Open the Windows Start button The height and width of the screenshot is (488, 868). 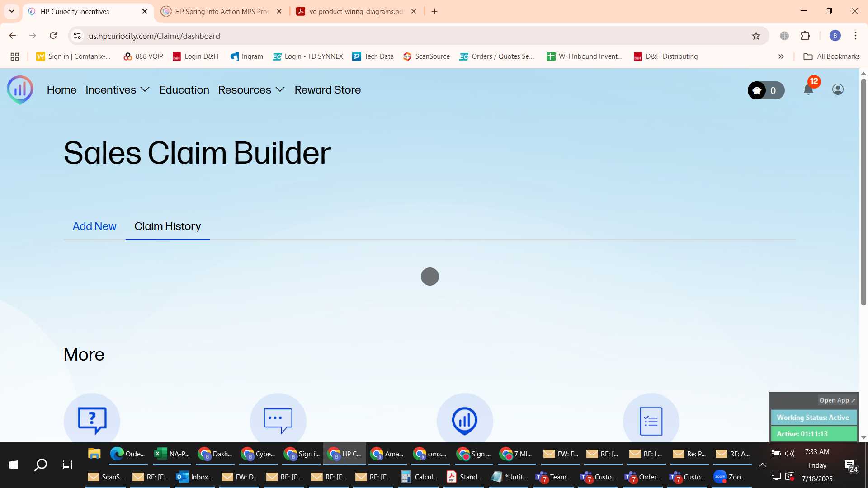coord(14,465)
